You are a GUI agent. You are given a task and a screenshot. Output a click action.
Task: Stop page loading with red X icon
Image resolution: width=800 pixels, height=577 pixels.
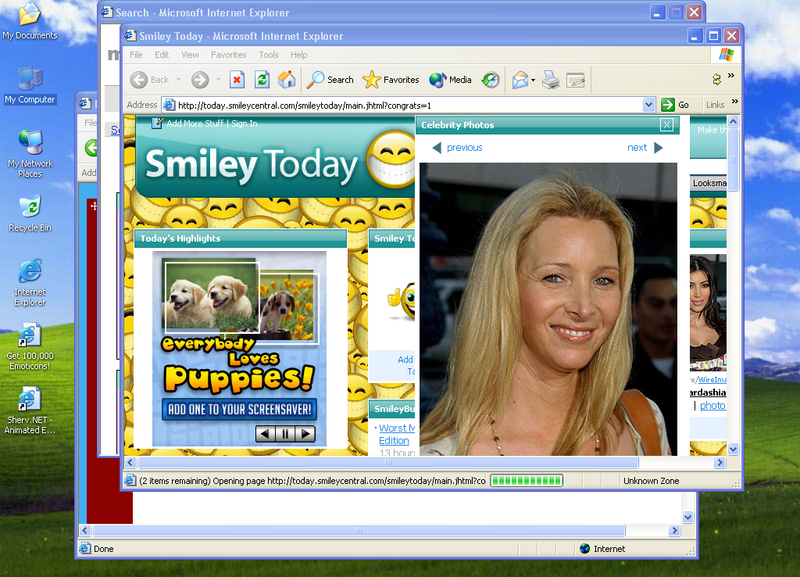click(x=237, y=80)
